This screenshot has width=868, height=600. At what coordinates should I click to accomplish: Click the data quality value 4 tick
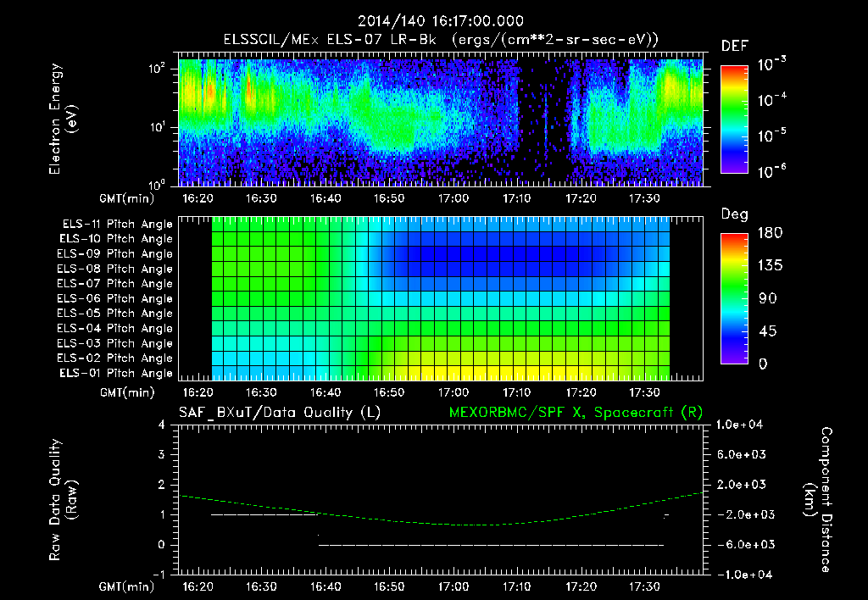162,425
